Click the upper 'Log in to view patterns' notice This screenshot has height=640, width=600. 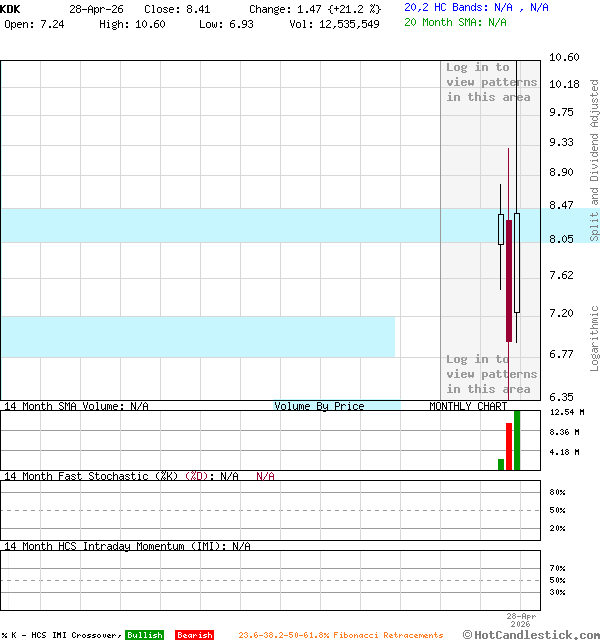tap(491, 82)
